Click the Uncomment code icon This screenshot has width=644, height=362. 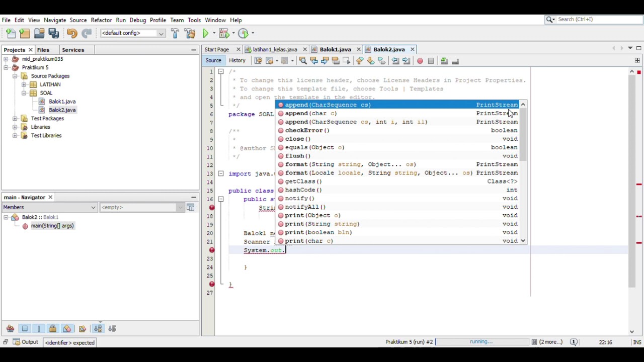click(455, 61)
